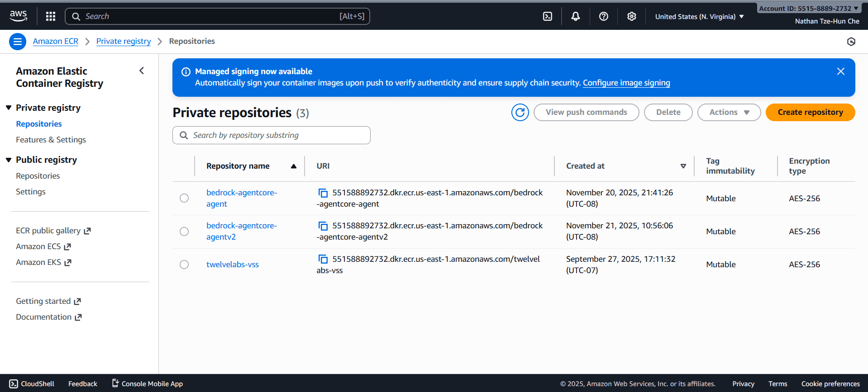868x392 pixels.
Task: Click Create repository button
Action: pos(810,112)
